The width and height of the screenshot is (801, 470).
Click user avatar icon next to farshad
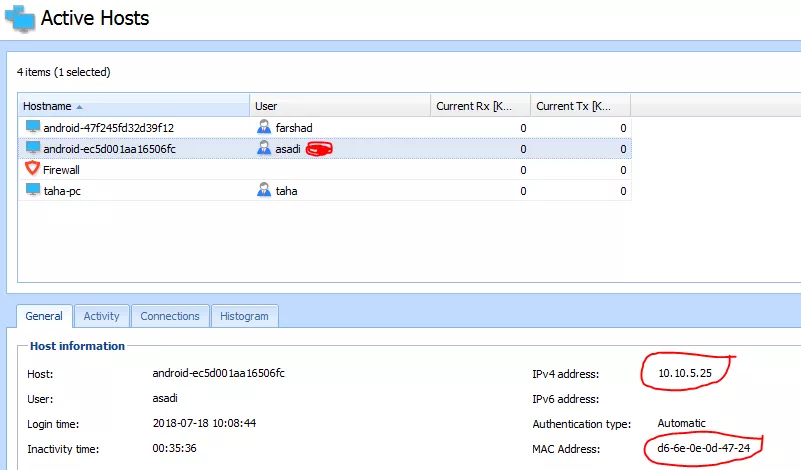[x=264, y=127]
